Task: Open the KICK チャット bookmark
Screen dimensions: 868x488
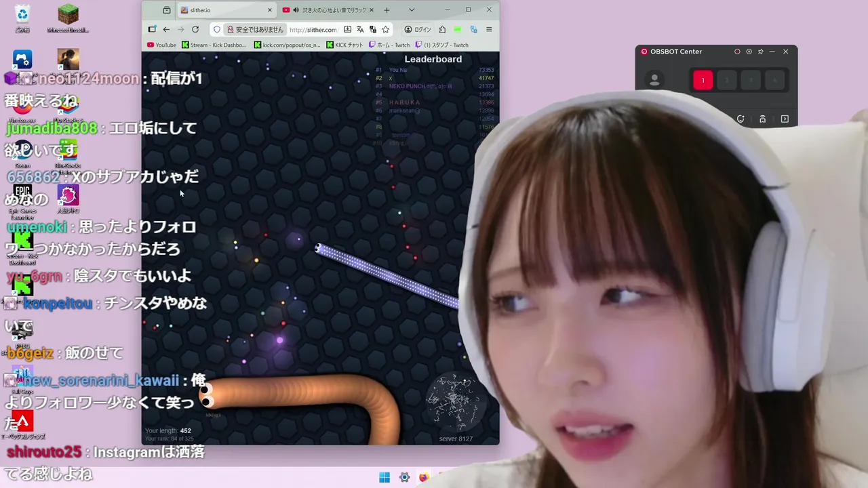Action: tap(344, 45)
